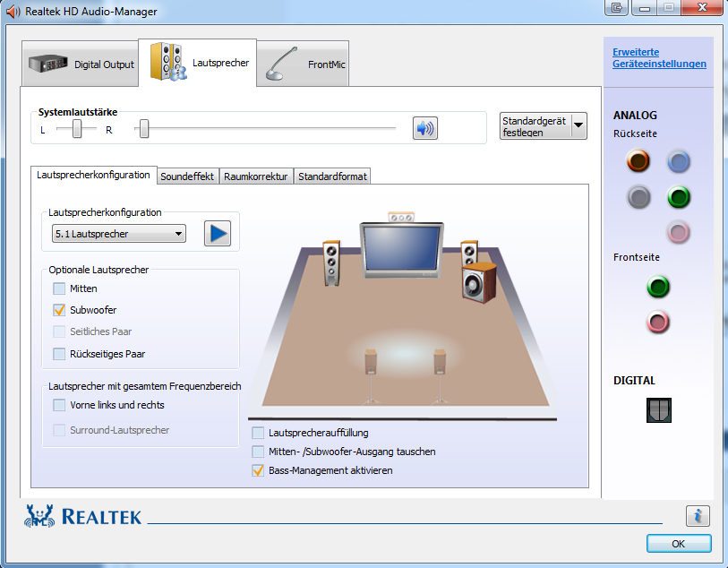Expand the Standardgerät festlegen dropdown arrow

click(x=578, y=125)
